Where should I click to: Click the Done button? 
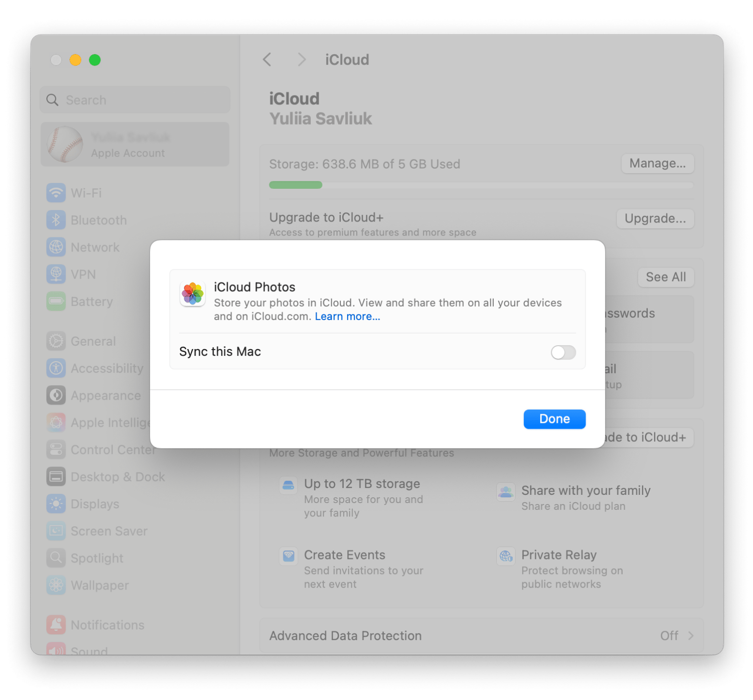(x=554, y=419)
